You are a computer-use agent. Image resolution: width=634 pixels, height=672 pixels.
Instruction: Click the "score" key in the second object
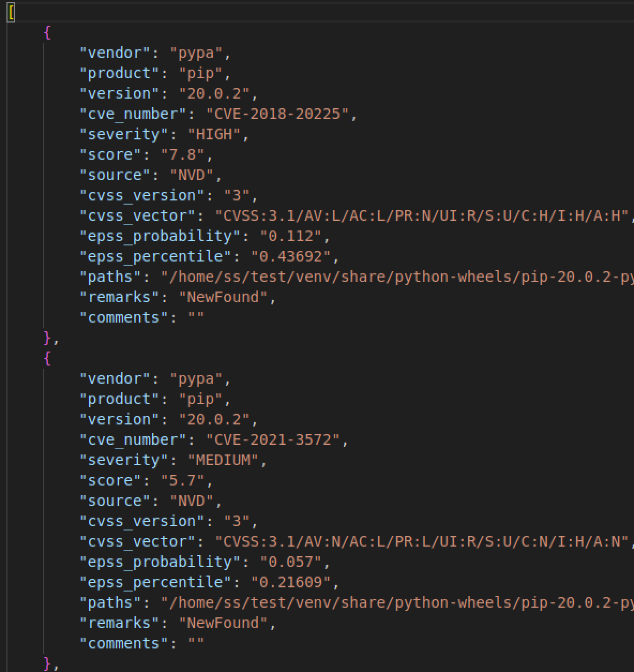click(x=111, y=481)
